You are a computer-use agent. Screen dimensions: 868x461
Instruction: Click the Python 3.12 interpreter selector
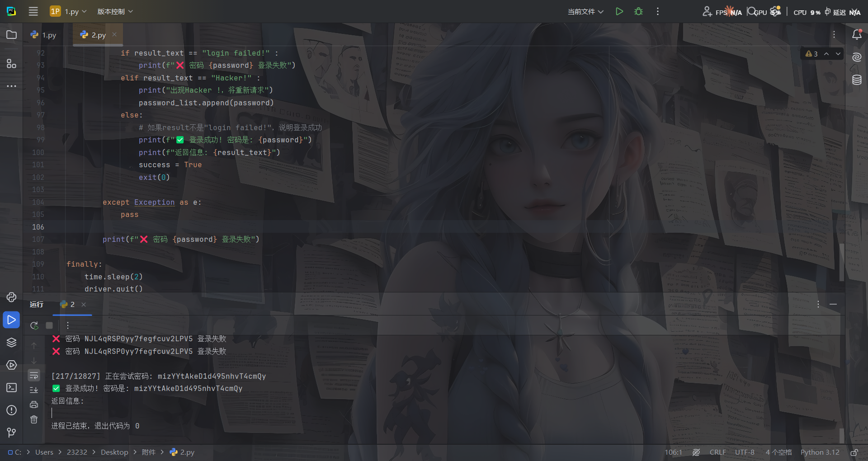click(x=820, y=452)
